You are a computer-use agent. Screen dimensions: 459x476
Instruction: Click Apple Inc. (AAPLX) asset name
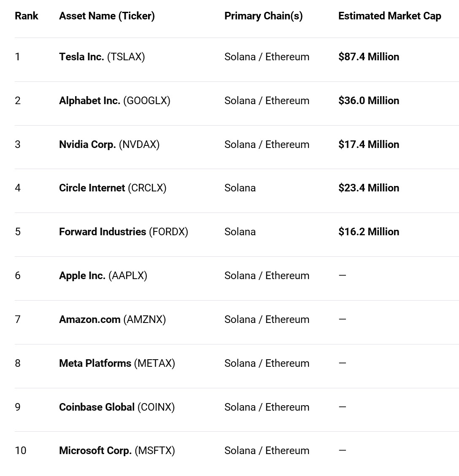103,276
